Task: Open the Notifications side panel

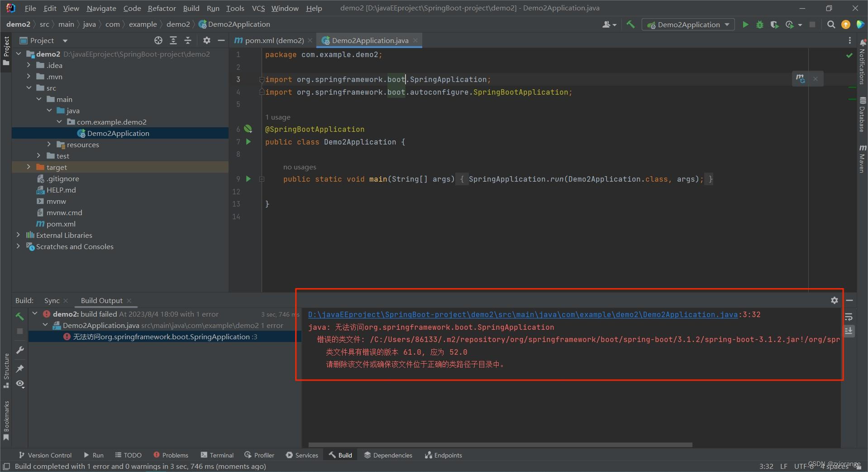Action: [x=862, y=62]
